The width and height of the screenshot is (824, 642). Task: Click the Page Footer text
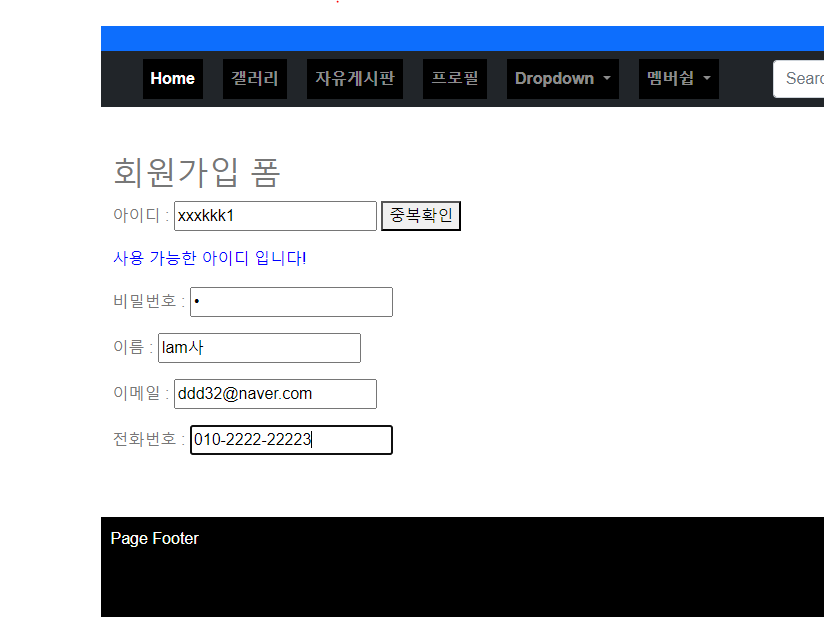pyautogui.click(x=154, y=539)
